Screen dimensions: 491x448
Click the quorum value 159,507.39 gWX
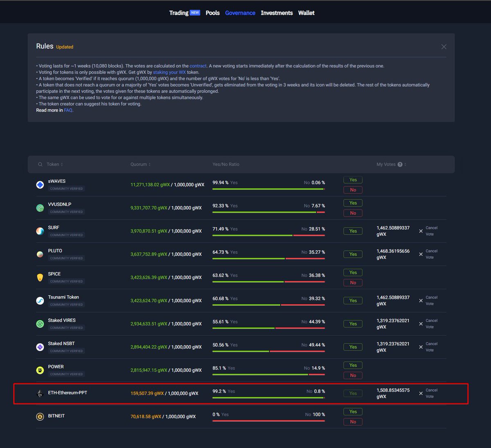pos(147,394)
